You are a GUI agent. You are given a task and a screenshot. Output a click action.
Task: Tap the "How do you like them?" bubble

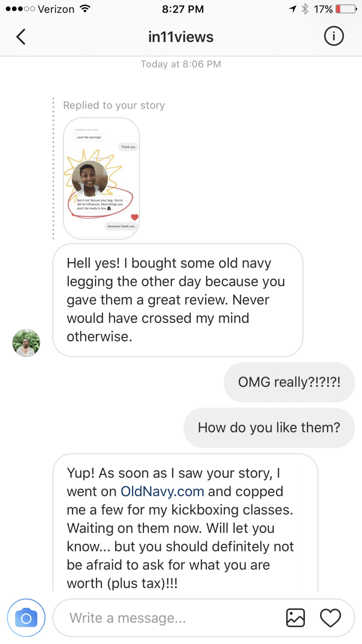point(269,428)
